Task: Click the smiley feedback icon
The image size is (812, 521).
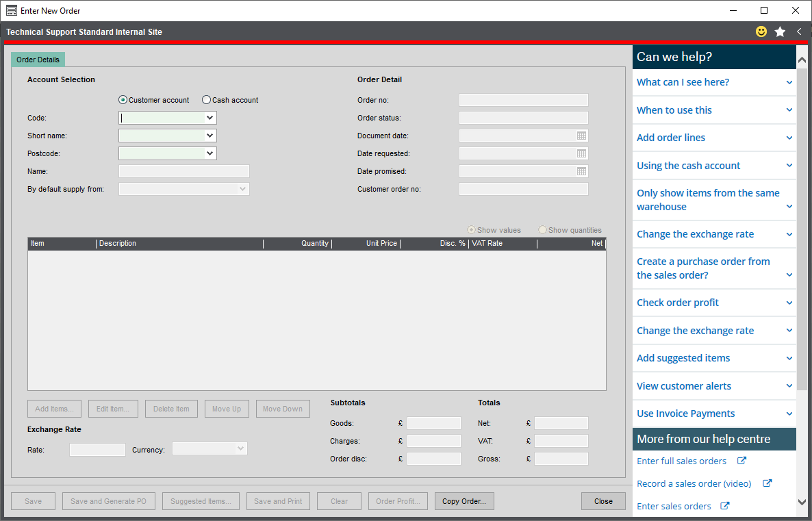Action: 761,31
